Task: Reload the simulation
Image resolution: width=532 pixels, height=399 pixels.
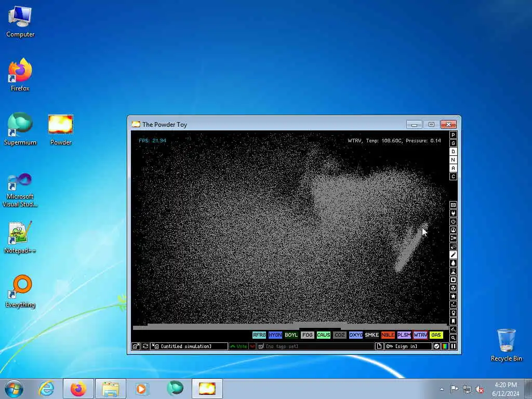Action: point(145,346)
